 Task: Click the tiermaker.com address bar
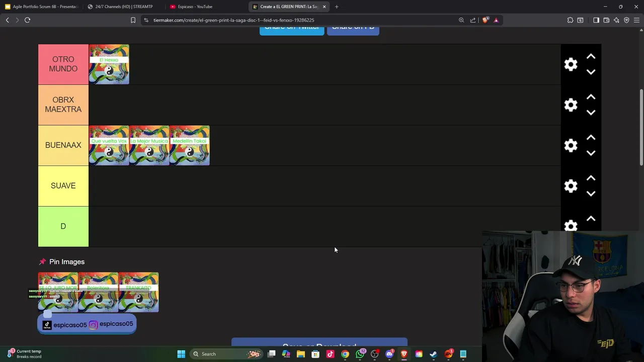pyautogui.click(x=299, y=20)
